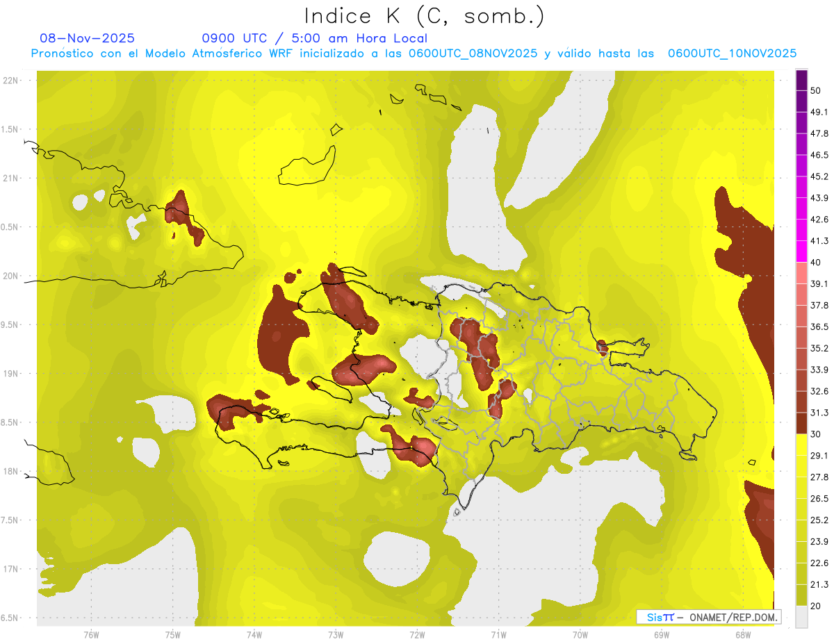Image resolution: width=834 pixels, height=644 pixels.
Task: Click the legend value "20"
Action: [x=816, y=606]
